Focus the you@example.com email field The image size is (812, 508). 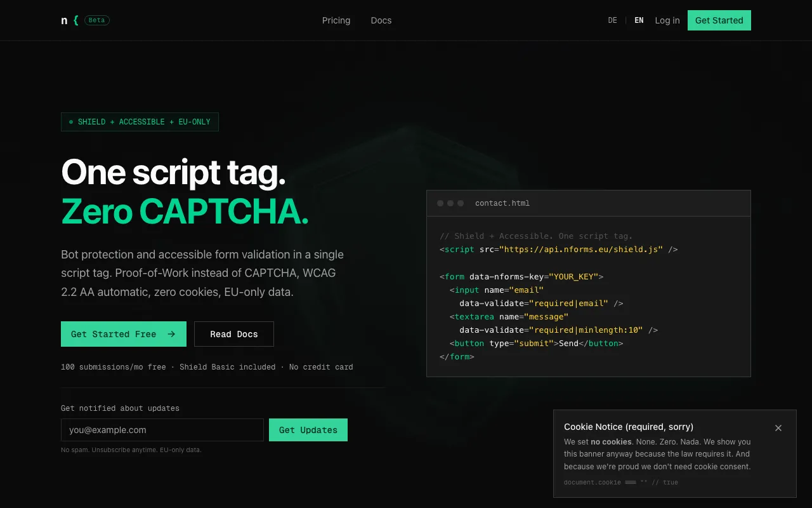click(162, 430)
